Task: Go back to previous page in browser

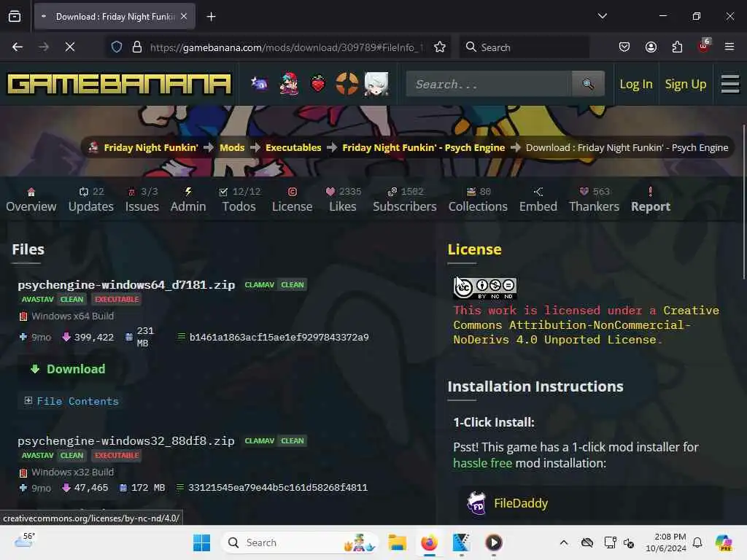Action: [18, 47]
